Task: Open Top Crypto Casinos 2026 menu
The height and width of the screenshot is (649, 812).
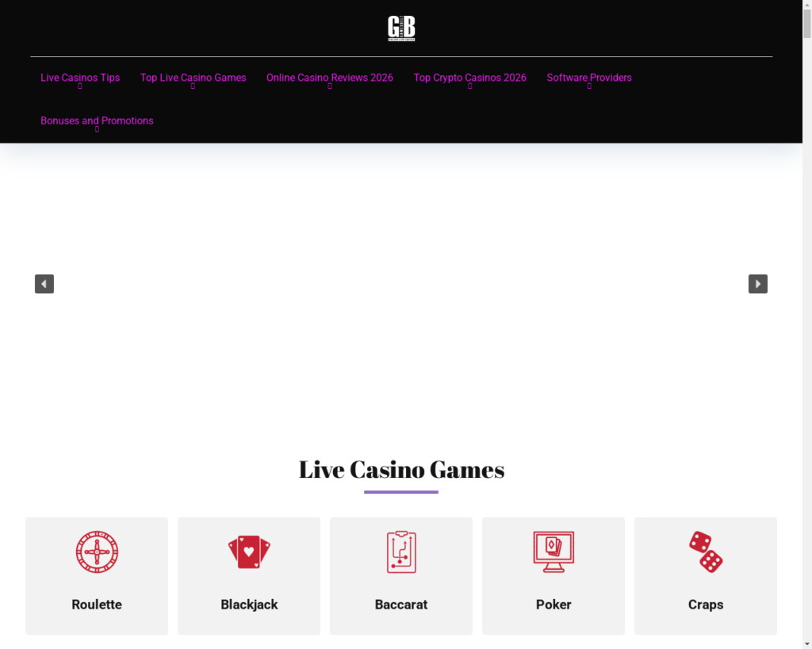Action: 469,78
